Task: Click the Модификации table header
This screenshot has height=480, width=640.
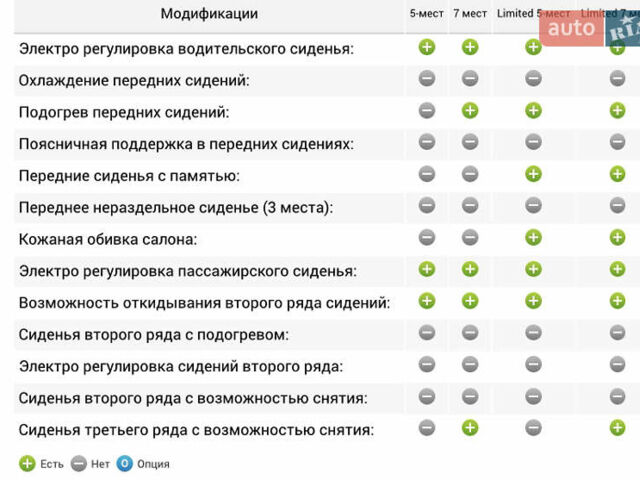Action: pyautogui.click(x=209, y=13)
